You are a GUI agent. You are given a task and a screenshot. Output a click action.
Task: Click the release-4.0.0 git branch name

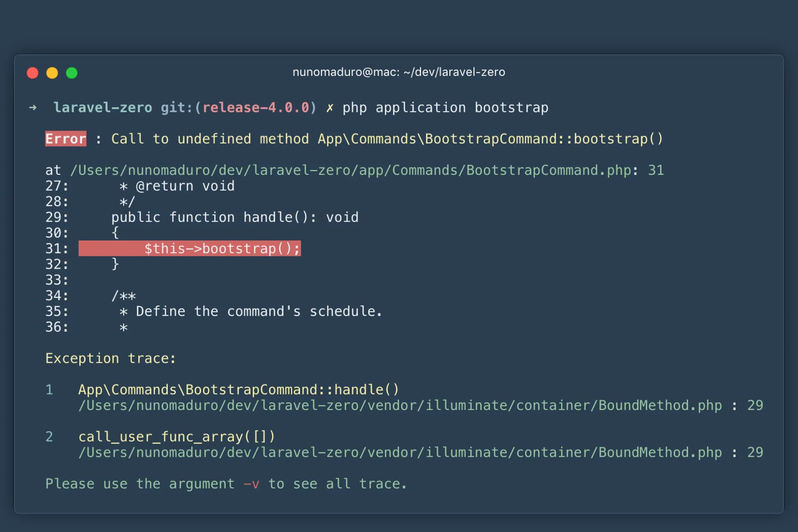[256, 107]
